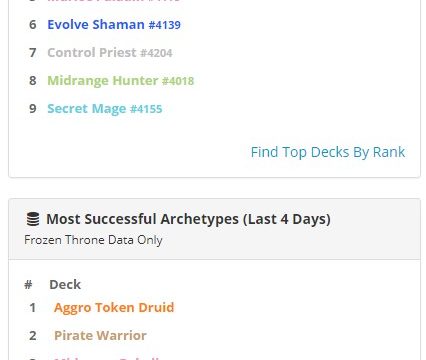This screenshot has width=426, height=360.
Task: Open the partially visible deck link at top
Action: point(114,1)
